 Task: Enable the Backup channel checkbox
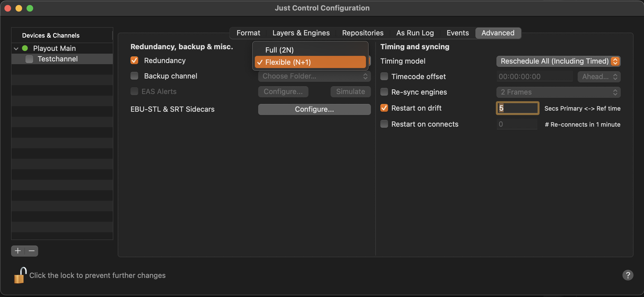tap(134, 76)
